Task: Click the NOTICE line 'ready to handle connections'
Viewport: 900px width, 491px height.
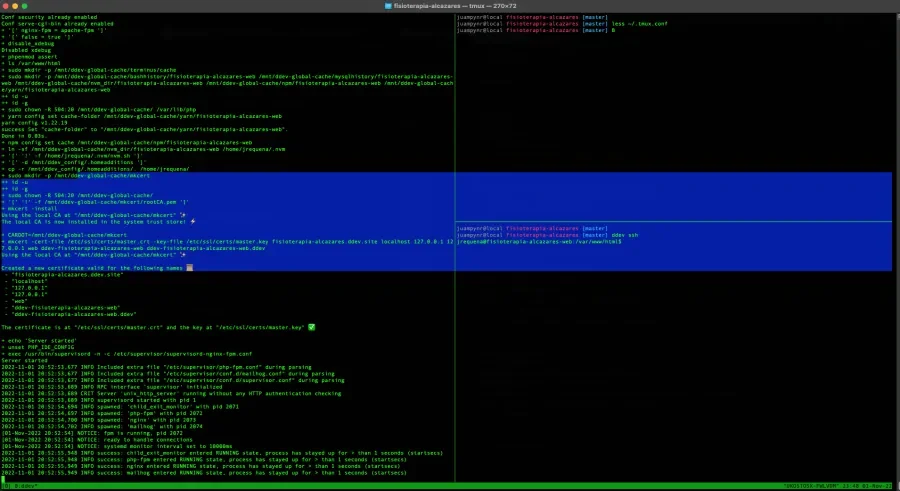Action: tap(97, 440)
